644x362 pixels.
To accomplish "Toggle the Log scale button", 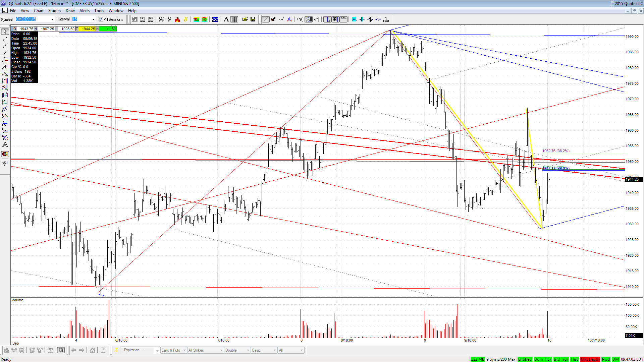I will coord(300,19).
